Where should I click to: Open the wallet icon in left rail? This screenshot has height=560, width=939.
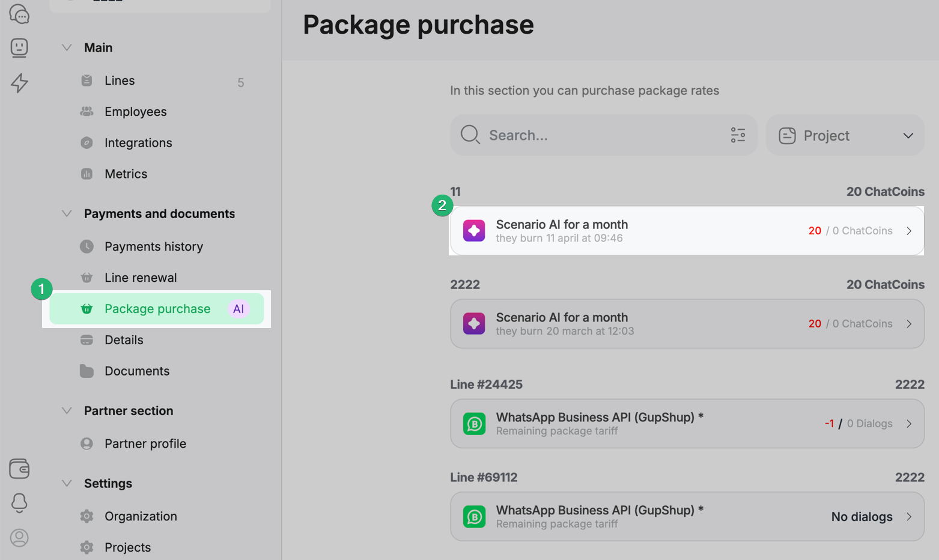pos(19,469)
